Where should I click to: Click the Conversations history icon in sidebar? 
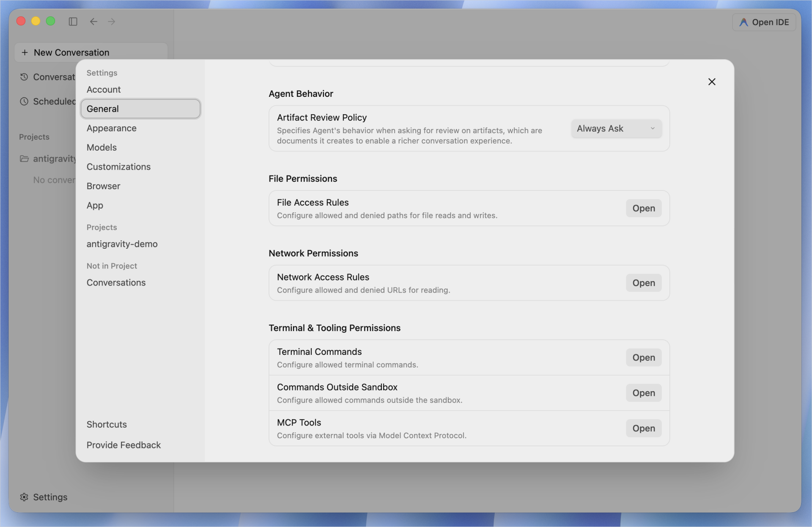point(24,77)
